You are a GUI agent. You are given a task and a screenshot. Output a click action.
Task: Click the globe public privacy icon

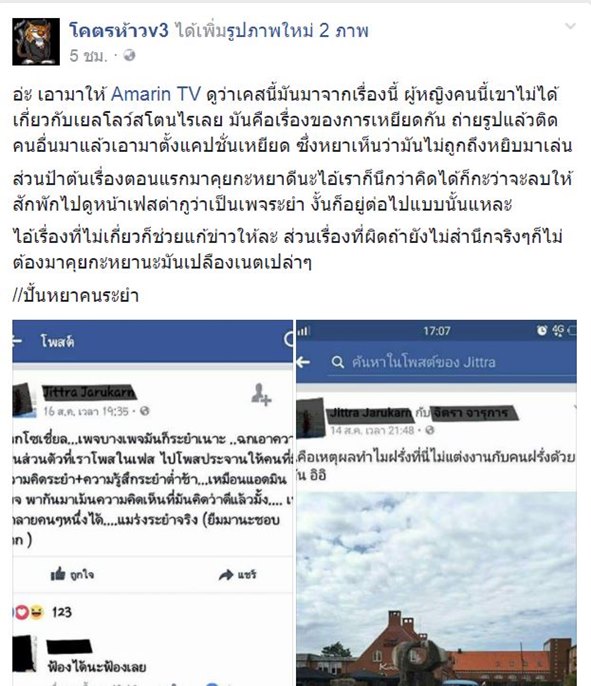(129, 56)
